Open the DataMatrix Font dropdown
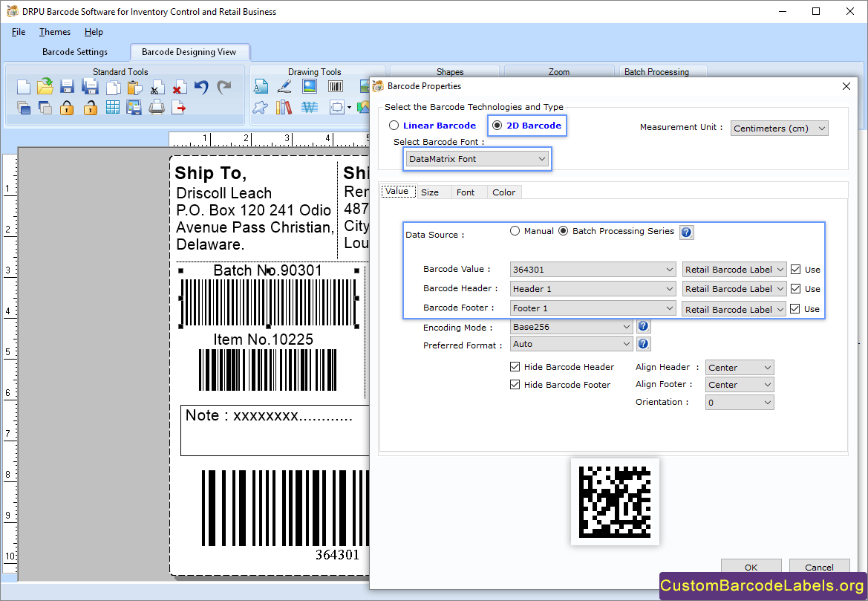This screenshot has height=601, width=868. pos(477,159)
